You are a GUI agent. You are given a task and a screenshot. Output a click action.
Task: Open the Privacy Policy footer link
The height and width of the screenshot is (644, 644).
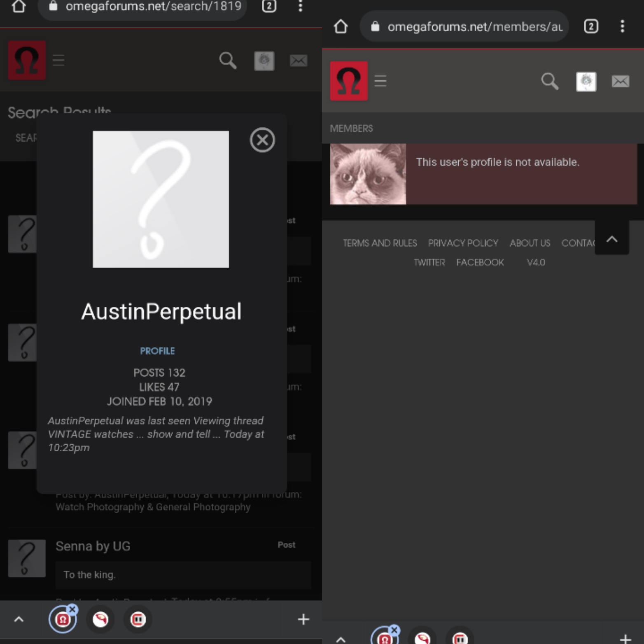[x=463, y=243]
